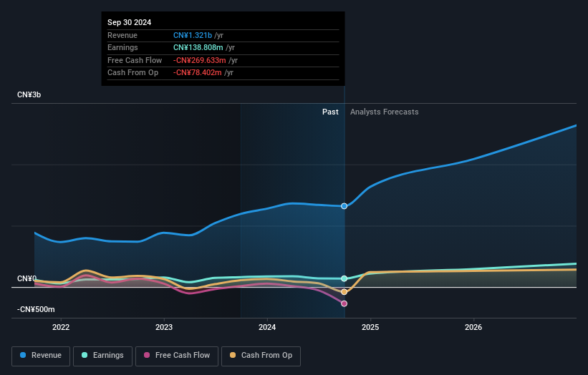Click the -CN¥78.402m cash from op value
Screen dimensions: 588x375
point(197,73)
